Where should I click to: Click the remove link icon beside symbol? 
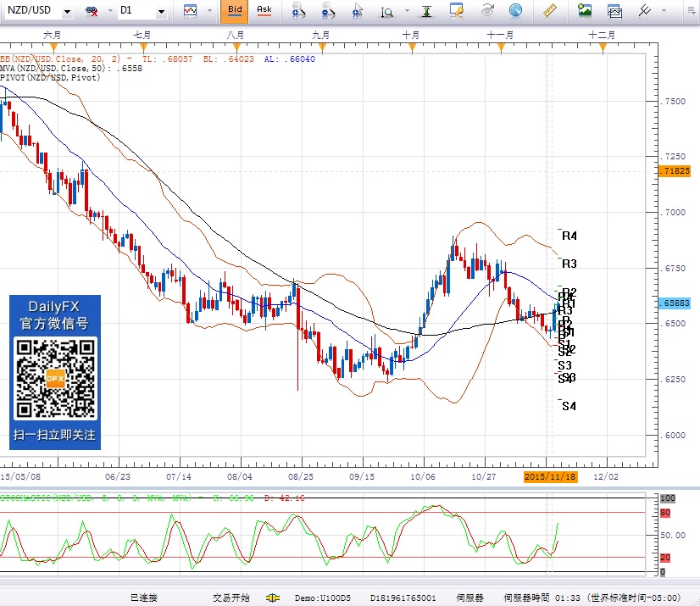click(92, 11)
